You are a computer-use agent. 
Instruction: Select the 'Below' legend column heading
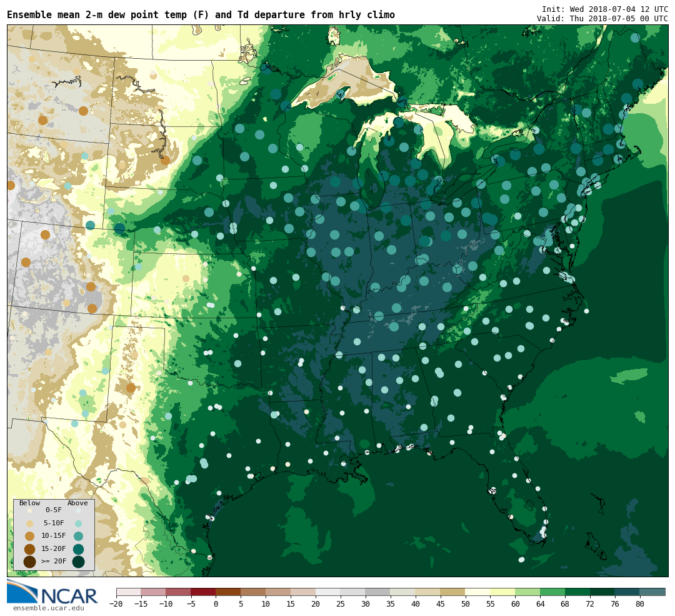(x=30, y=503)
